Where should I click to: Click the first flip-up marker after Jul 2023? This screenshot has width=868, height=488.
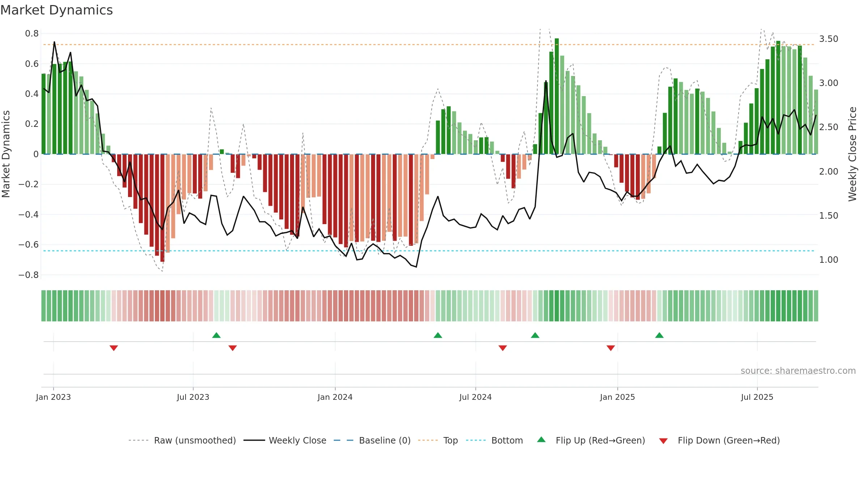click(216, 335)
